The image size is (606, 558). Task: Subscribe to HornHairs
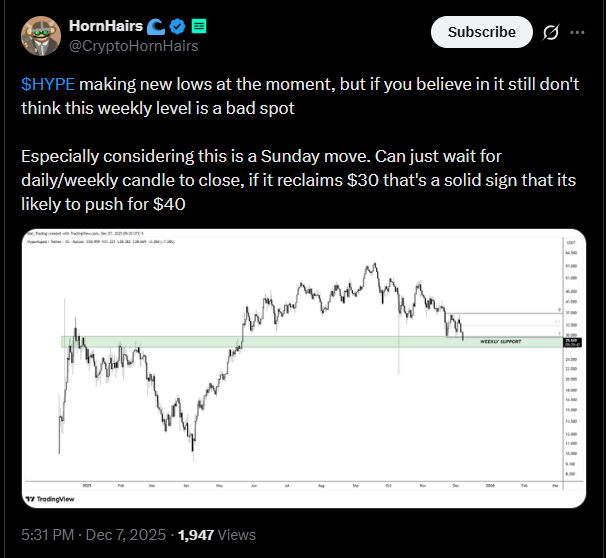(x=482, y=33)
